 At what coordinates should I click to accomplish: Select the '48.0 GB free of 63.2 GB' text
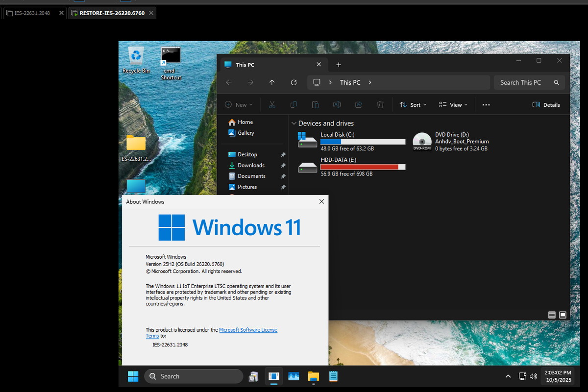coord(347,148)
